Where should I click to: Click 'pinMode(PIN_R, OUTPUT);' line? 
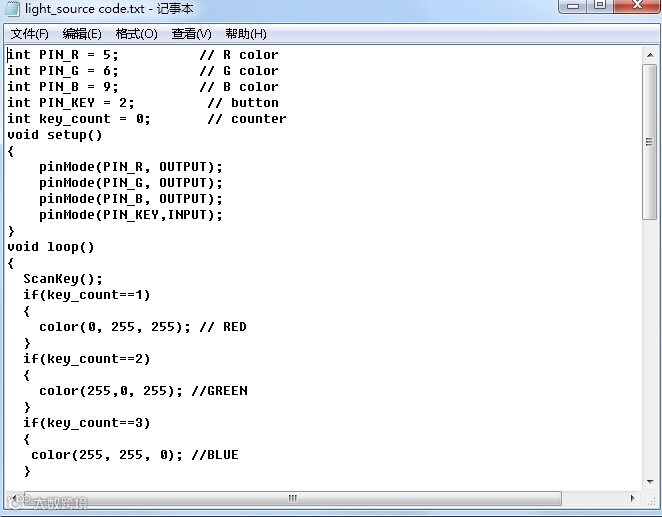131,167
